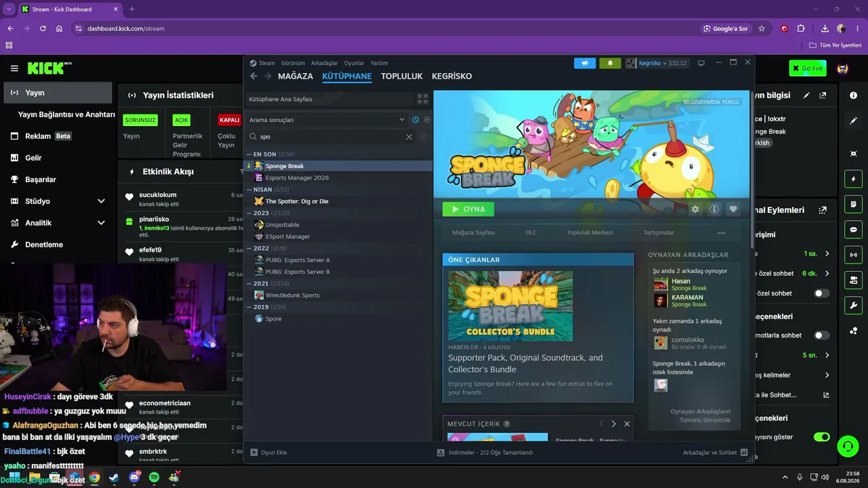Open Discord from Windows taskbar
The width and height of the screenshot is (868, 488).
[134, 477]
